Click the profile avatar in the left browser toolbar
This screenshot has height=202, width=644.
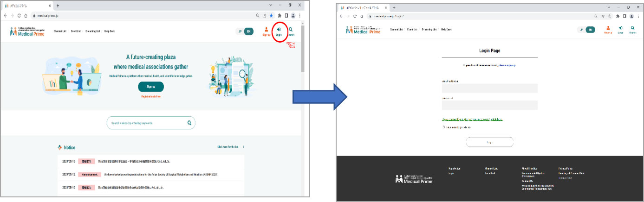[x=293, y=15]
